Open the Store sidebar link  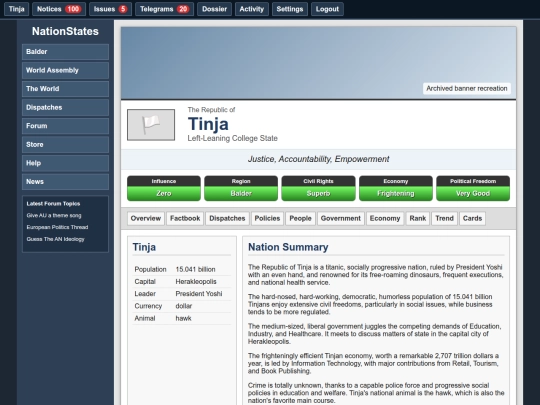pyautogui.click(x=65, y=145)
